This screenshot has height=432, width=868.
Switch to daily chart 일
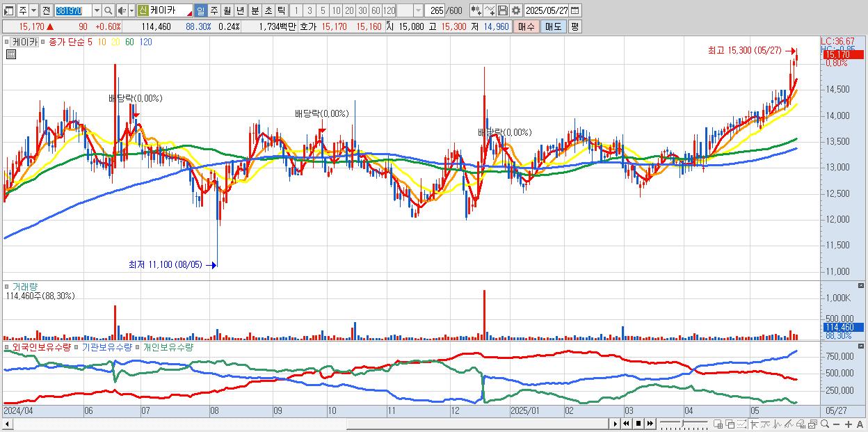(200, 10)
